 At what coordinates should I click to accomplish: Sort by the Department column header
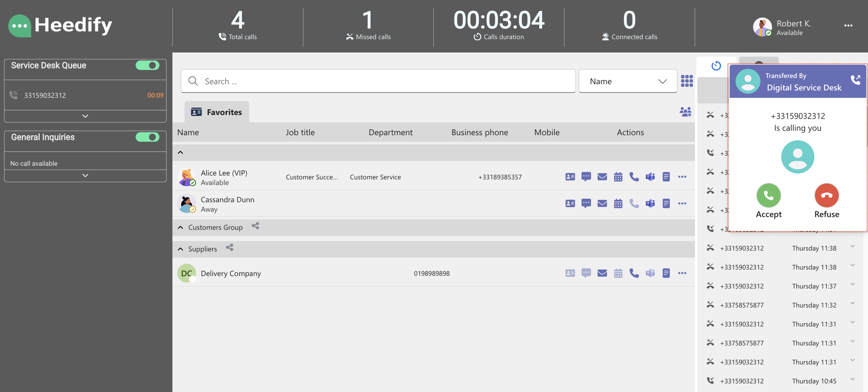click(x=390, y=133)
